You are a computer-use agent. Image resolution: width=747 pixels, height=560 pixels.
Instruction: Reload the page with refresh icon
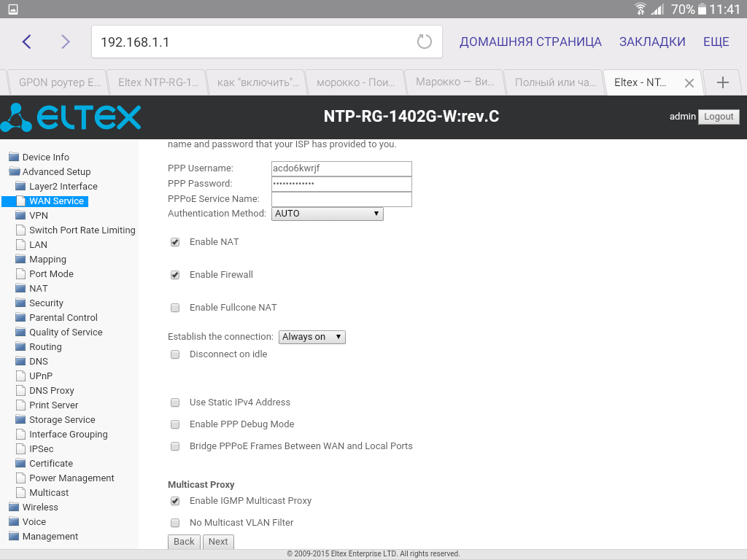(x=424, y=42)
